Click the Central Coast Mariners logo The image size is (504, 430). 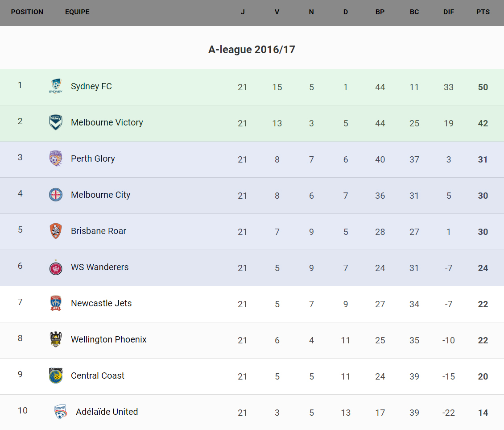[x=55, y=376]
